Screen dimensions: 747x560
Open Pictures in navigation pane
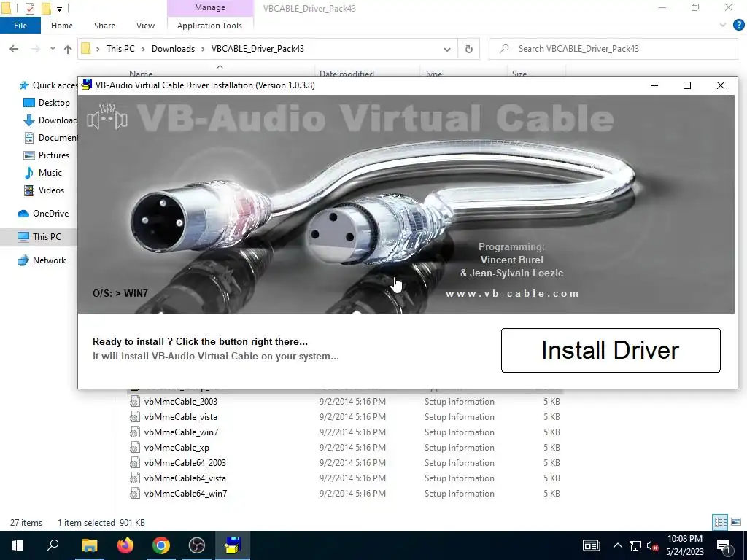[x=47, y=155]
